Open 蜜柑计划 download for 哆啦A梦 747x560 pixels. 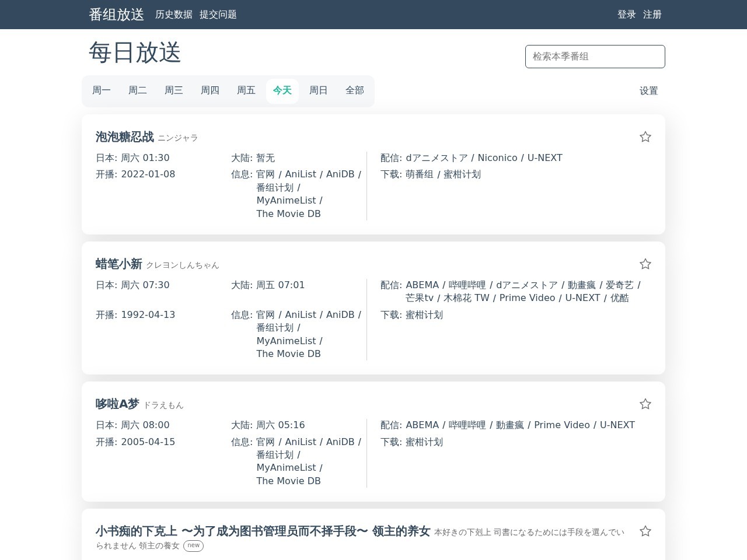pyautogui.click(x=424, y=442)
